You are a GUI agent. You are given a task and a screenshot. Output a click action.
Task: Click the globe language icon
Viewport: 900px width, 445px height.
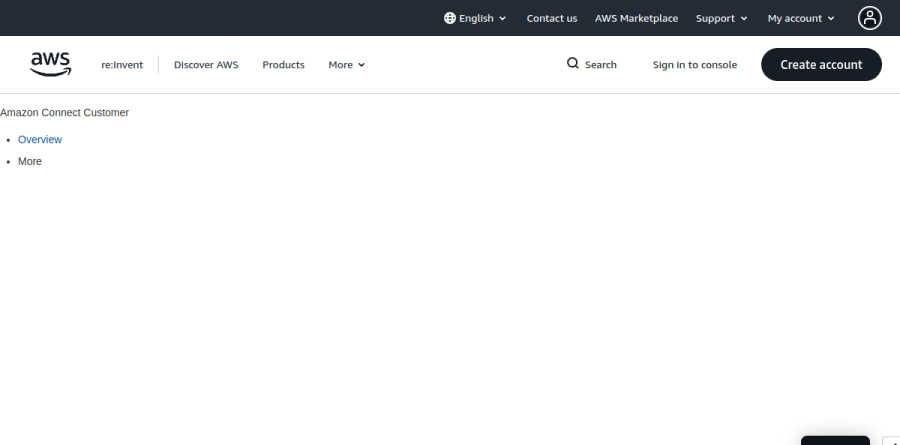point(450,18)
